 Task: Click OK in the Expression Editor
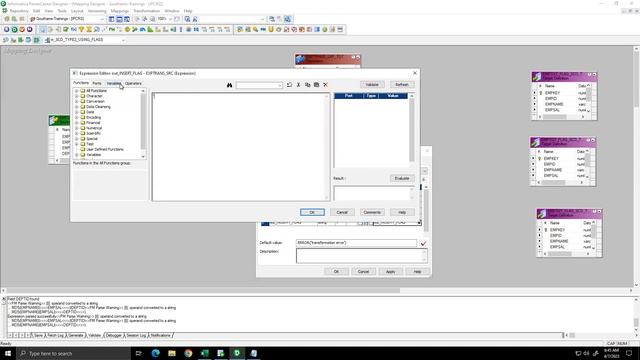pos(312,212)
